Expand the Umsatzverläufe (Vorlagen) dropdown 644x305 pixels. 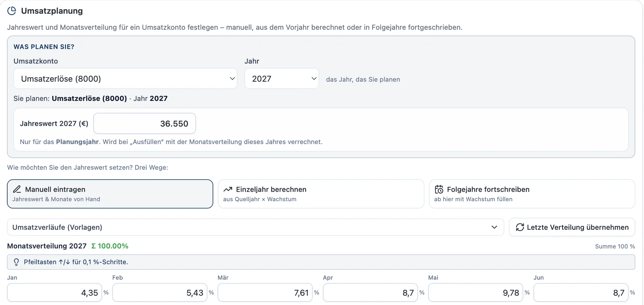click(x=256, y=227)
